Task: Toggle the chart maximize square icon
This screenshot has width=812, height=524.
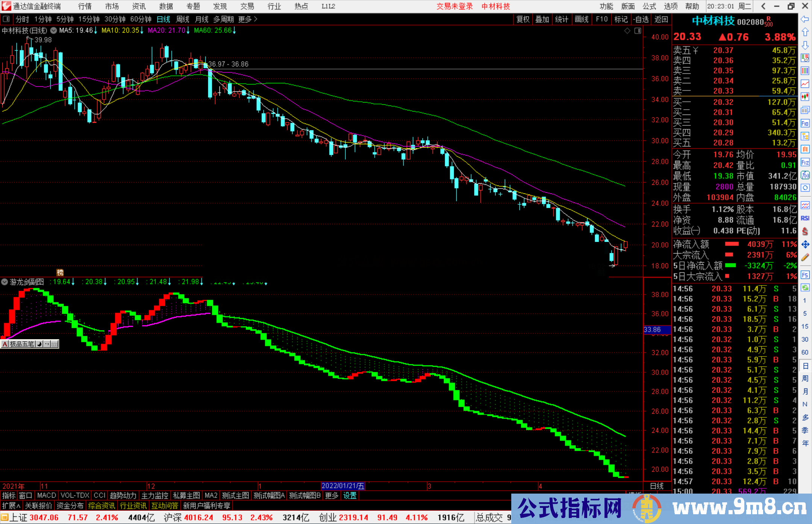Action: tap(638, 31)
